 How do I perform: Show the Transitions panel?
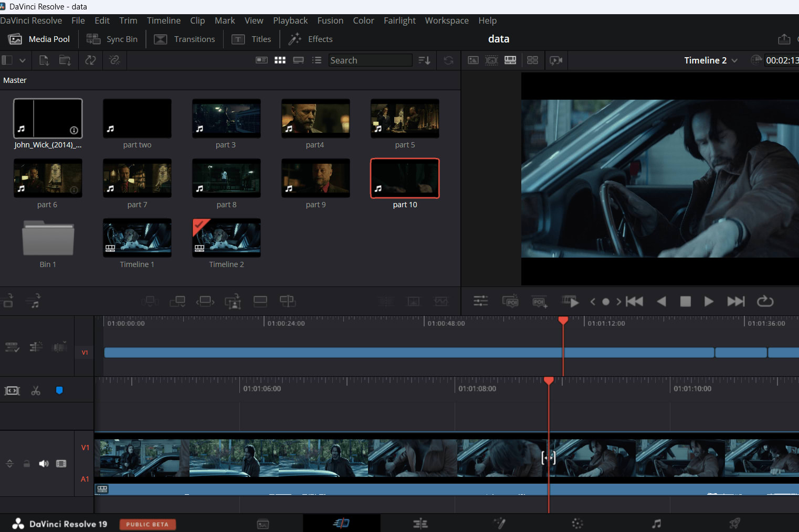[184, 39]
